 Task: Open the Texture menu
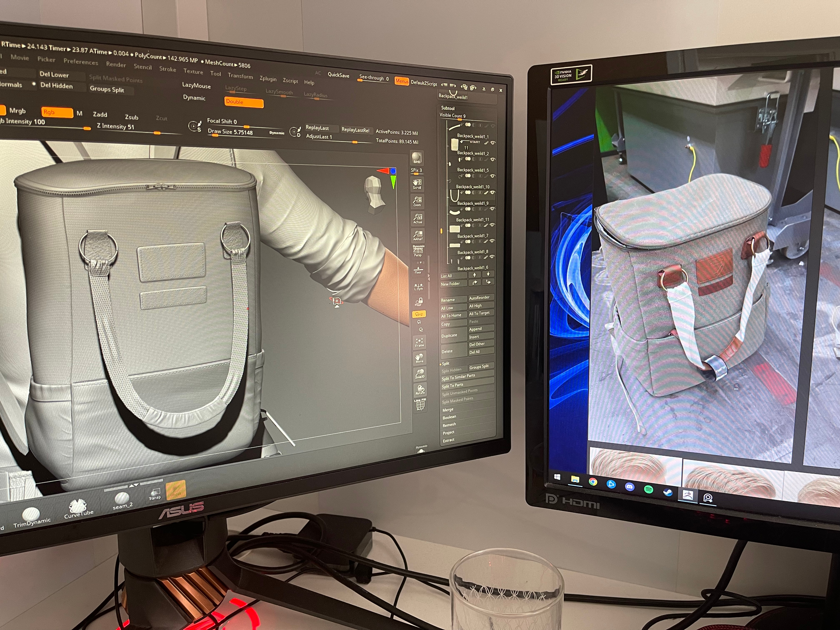(193, 71)
